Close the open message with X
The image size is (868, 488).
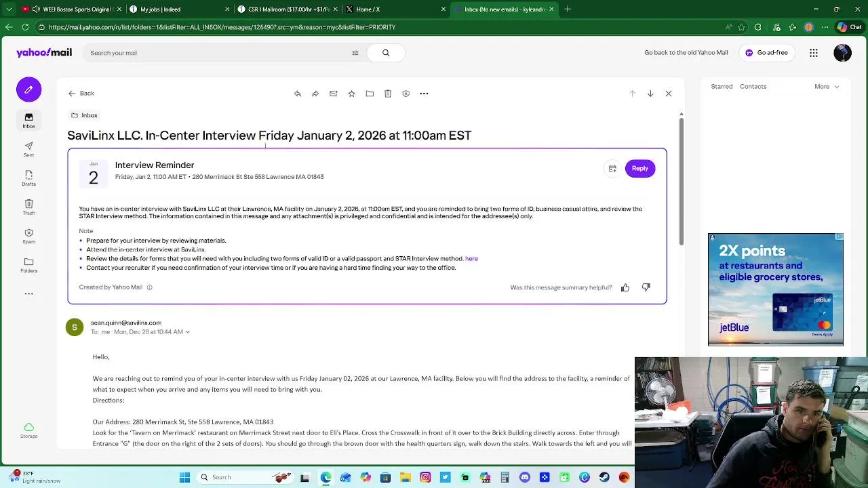(x=669, y=94)
